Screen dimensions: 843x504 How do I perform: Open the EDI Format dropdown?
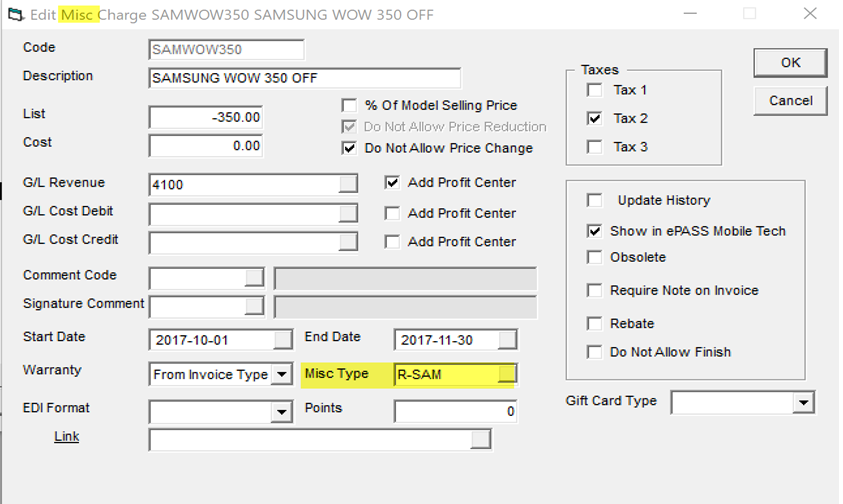pyautogui.click(x=281, y=411)
